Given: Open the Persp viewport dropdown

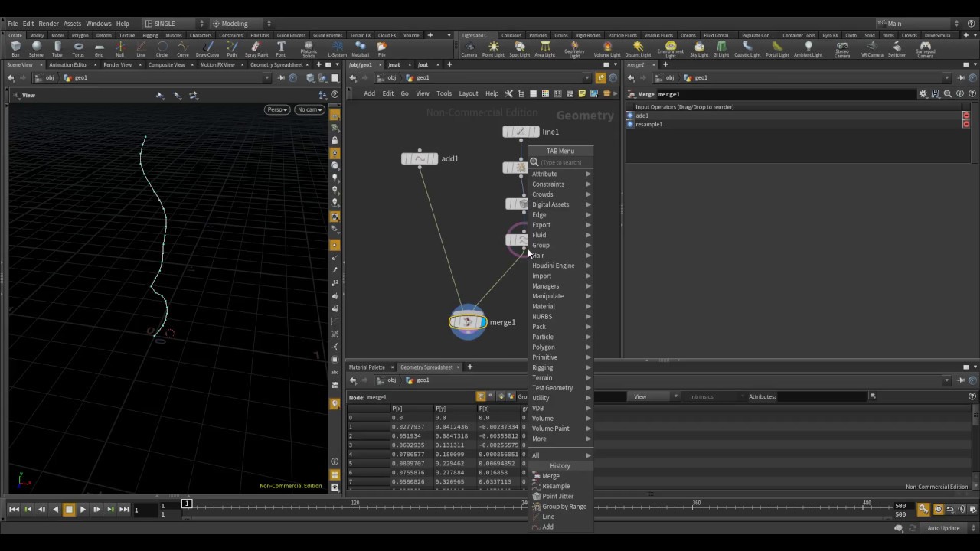Looking at the screenshot, I should coord(277,109).
